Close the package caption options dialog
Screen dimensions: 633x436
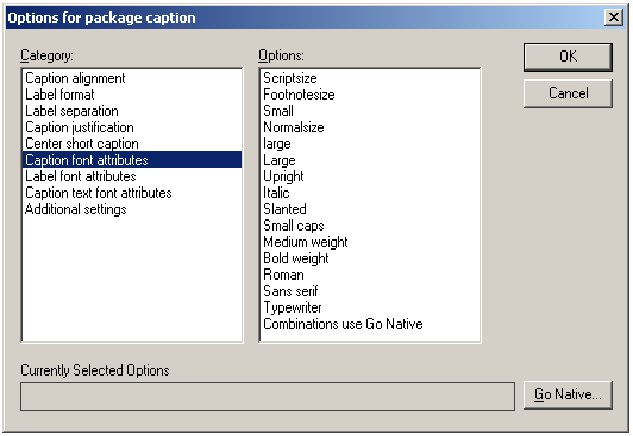pos(613,18)
